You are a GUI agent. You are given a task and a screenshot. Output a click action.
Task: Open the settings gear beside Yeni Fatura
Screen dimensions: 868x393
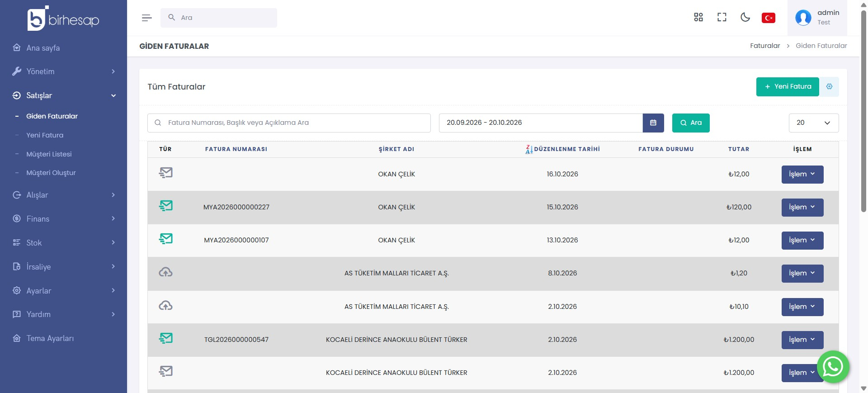[x=829, y=87]
